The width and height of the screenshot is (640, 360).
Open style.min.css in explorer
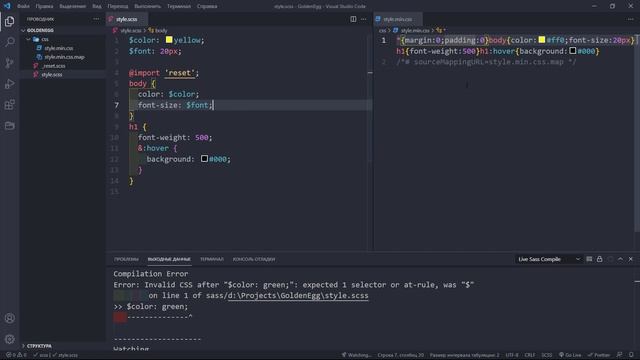pos(59,48)
